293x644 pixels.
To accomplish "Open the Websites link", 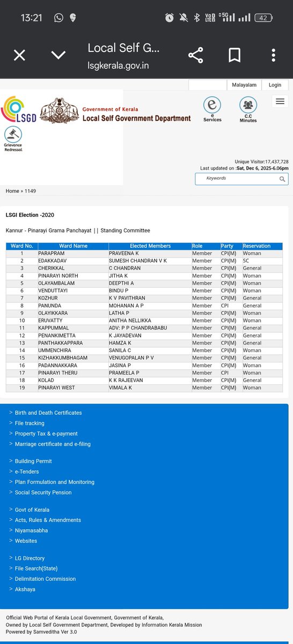I will (26, 541).
